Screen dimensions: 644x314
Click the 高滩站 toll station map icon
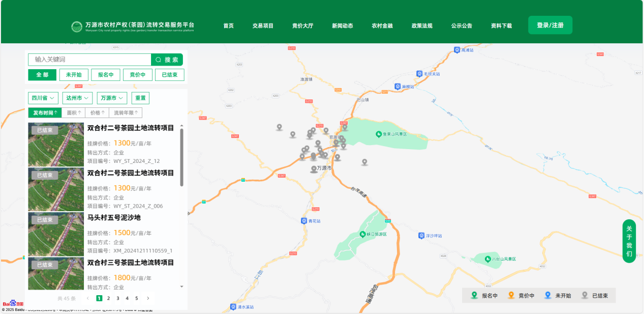pos(457,50)
